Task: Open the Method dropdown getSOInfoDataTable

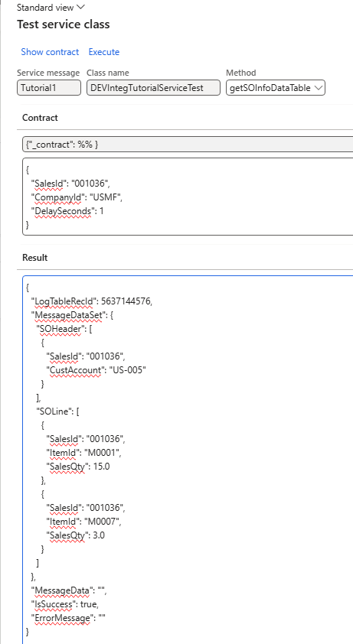Action: pos(276,88)
